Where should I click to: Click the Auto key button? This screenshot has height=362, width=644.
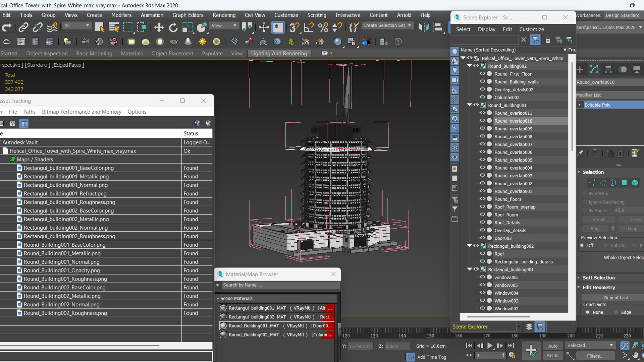(553, 346)
